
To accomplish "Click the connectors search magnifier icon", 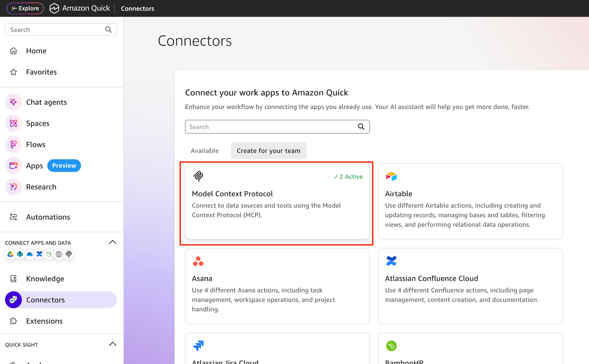I will pos(361,127).
